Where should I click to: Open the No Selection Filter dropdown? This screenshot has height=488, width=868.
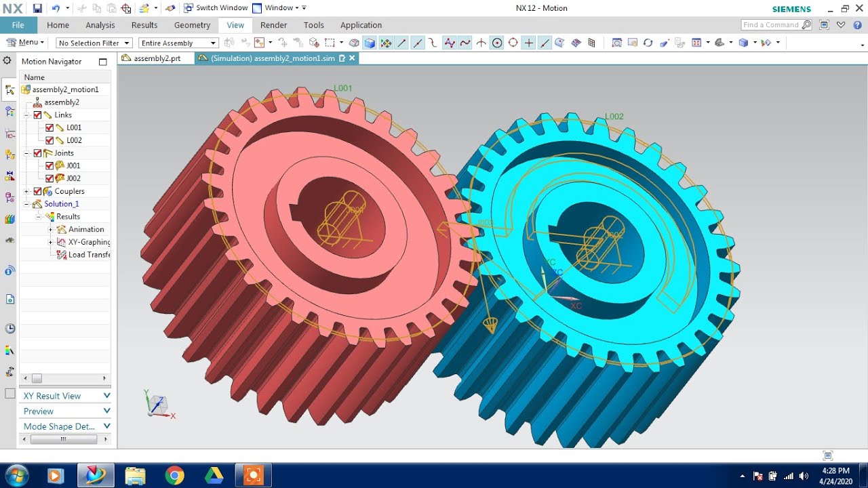94,43
